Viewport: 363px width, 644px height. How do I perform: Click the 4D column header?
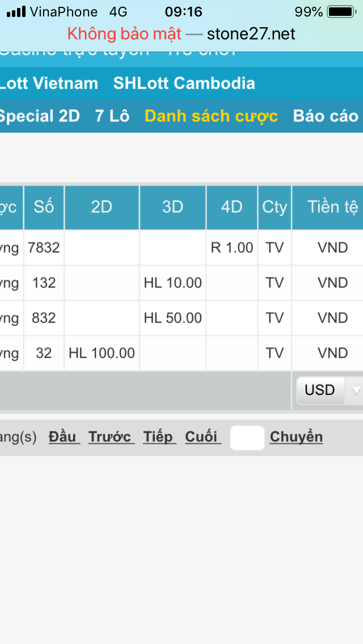(231, 207)
